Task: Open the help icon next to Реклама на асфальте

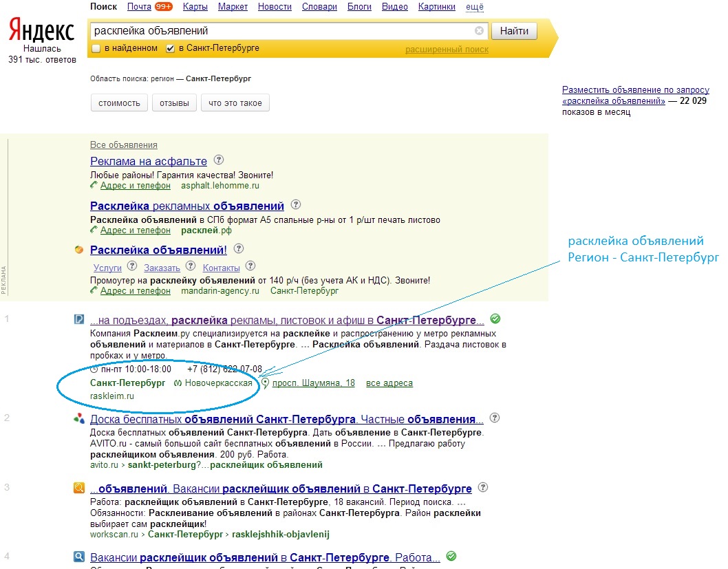Action: [x=219, y=160]
